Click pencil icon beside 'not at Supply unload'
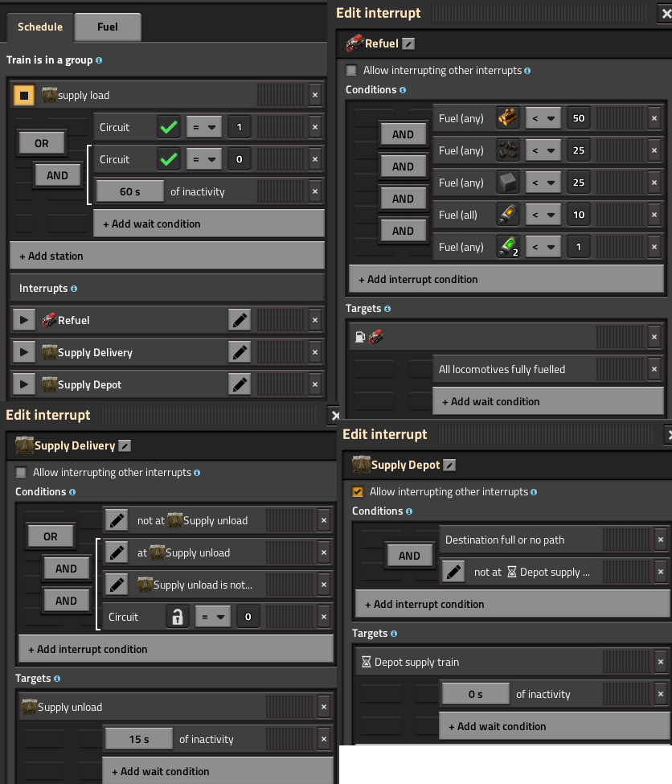 117,520
